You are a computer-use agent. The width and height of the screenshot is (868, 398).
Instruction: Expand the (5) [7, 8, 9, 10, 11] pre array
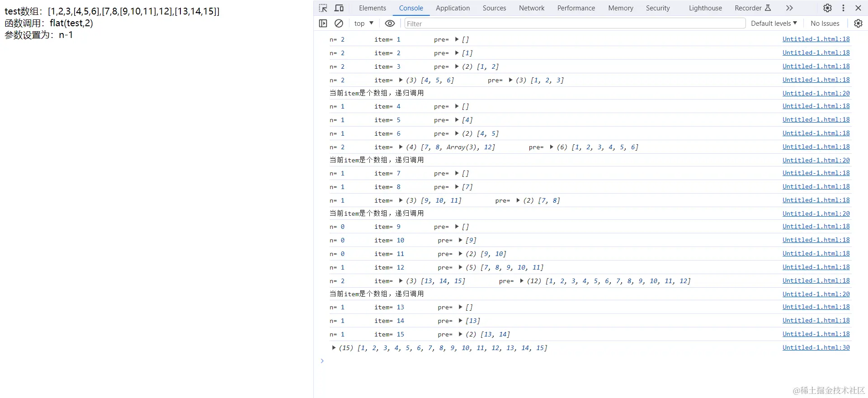[x=461, y=267]
